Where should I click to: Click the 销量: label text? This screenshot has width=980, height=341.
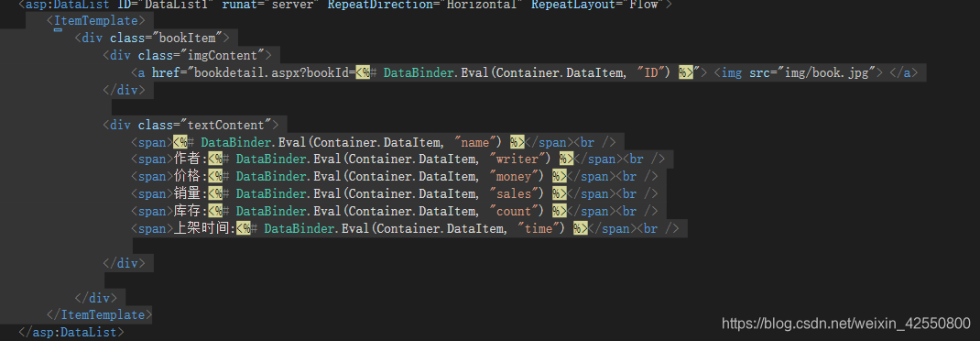pyautogui.click(x=190, y=194)
